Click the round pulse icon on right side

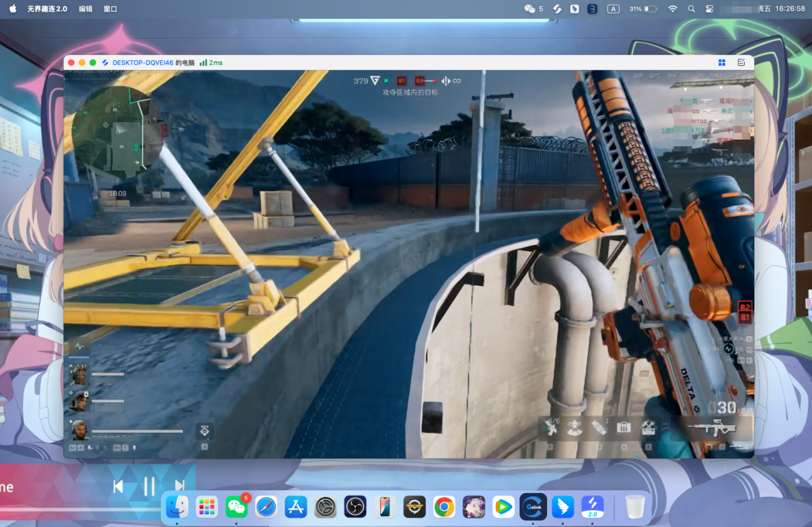[729, 349]
